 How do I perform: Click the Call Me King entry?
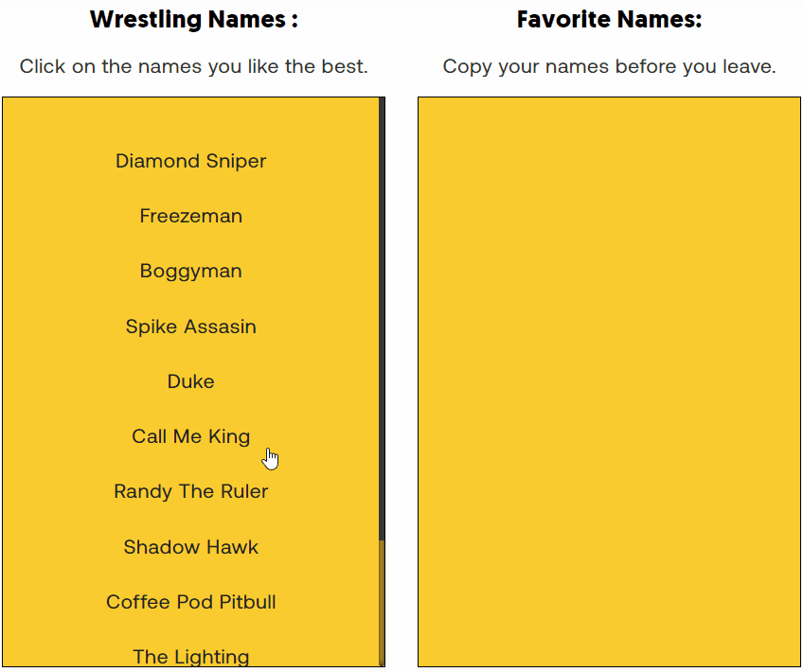pos(190,436)
